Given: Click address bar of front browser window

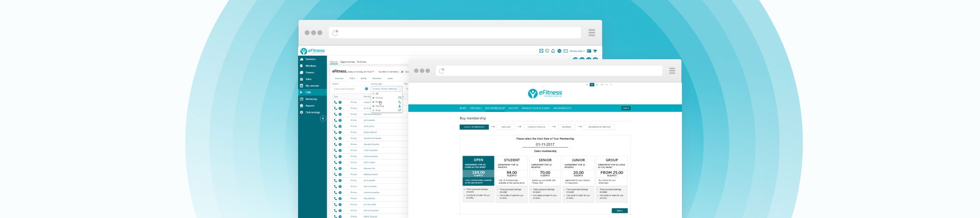Looking at the screenshot, I should coord(549,71).
